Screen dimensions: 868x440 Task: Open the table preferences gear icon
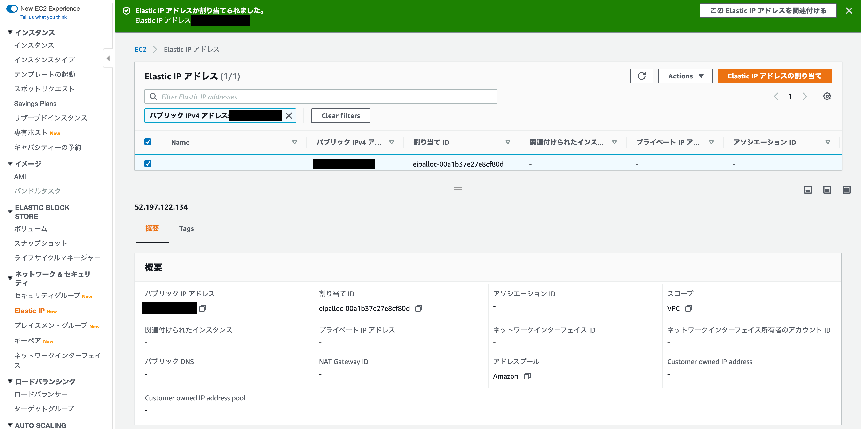827,97
